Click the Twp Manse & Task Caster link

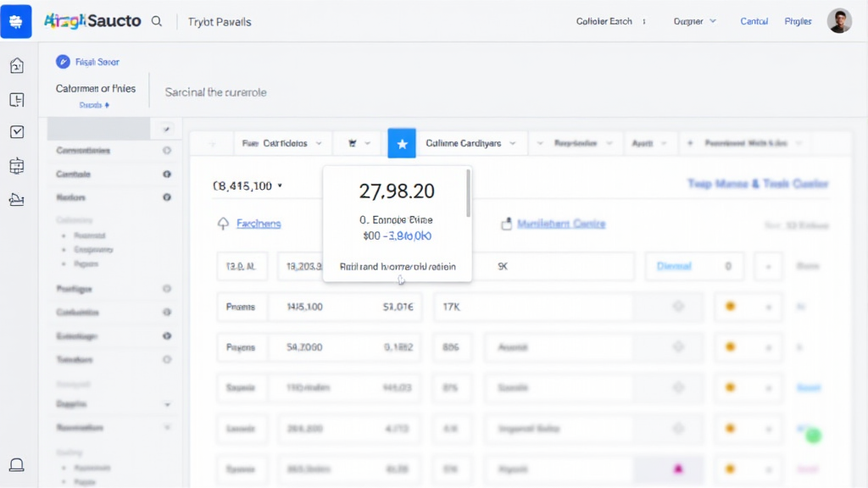tap(757, 183)
